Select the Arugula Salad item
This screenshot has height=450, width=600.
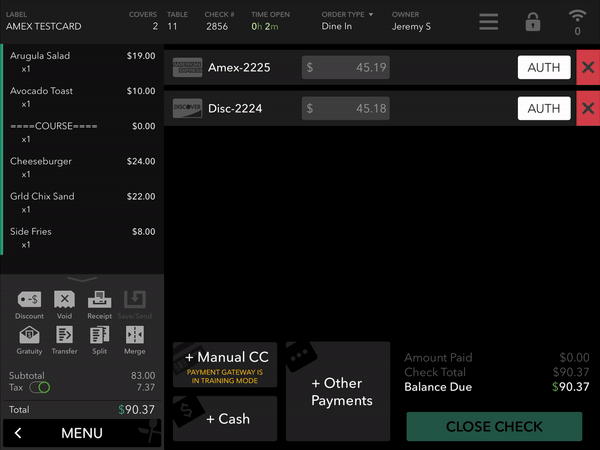(x=83, y=62)
